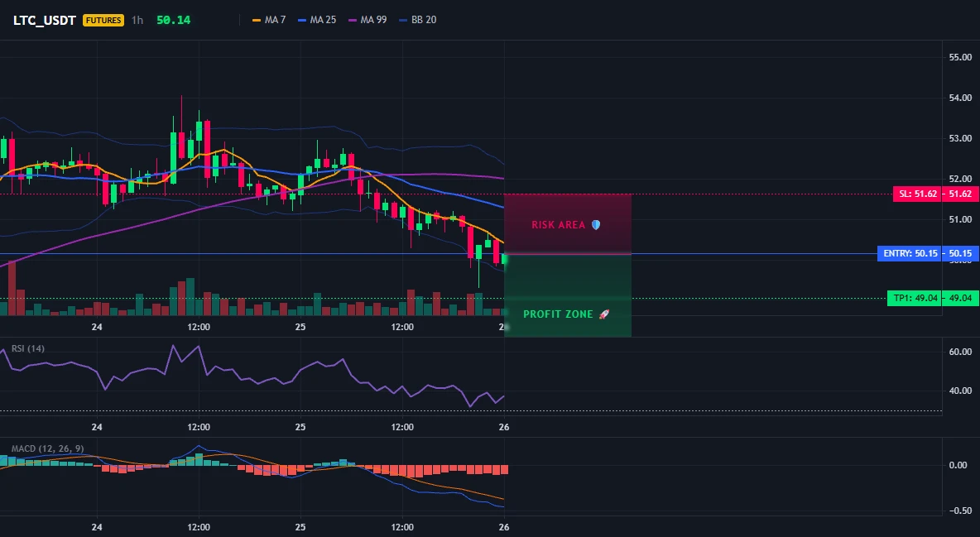Click the PROFIT ZONE text
The height and width of the screenshot is (537, 980).
click(x=558, y=314)
